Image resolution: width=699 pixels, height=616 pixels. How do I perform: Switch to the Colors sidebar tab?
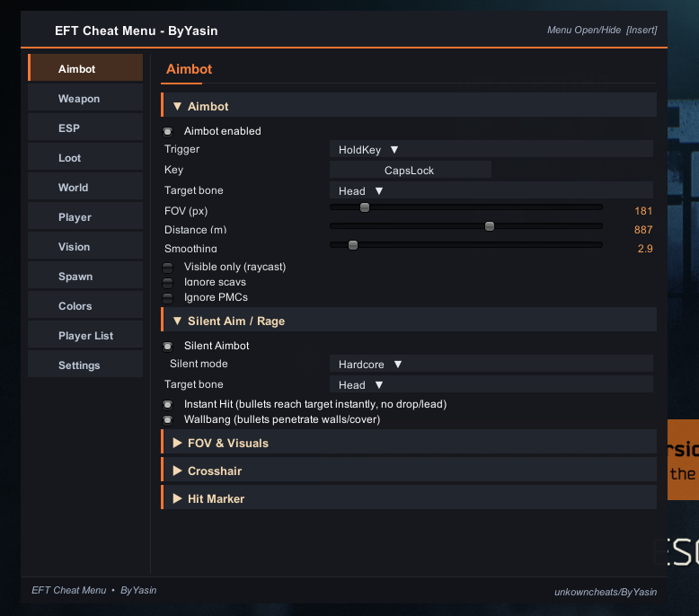(x=85, y=305)
